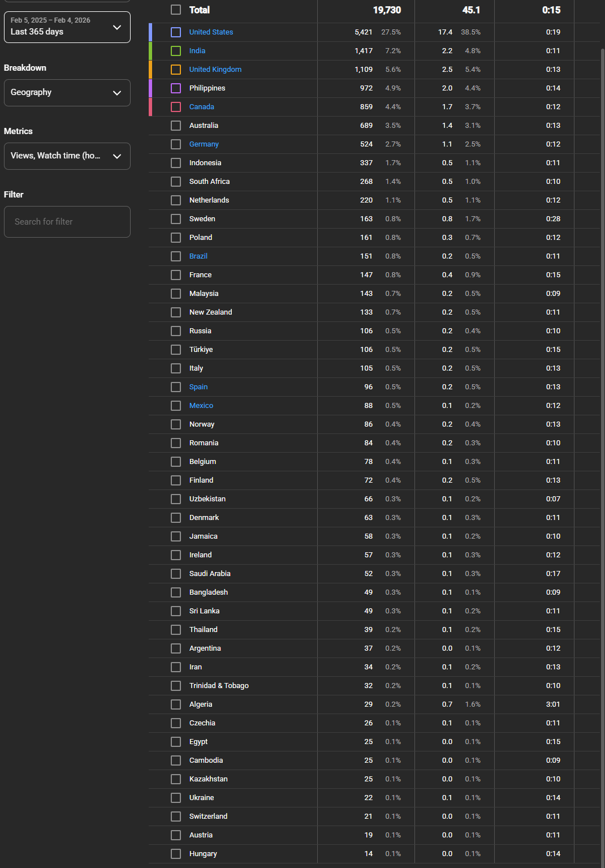The width and height of the screenshot is (605, 868).
Task: Open the United States link
Action: (x=211, y=32)
